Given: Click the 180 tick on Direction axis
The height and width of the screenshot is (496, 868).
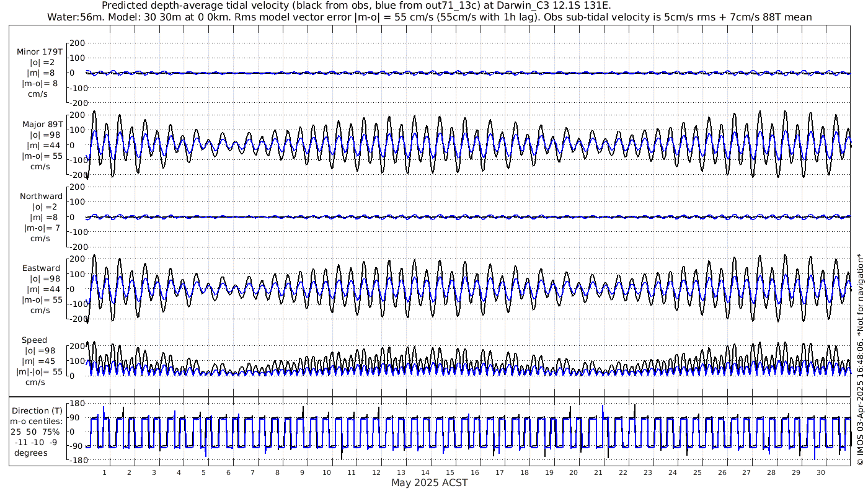Looking at the screenshot, I should [x=76, y=402].
